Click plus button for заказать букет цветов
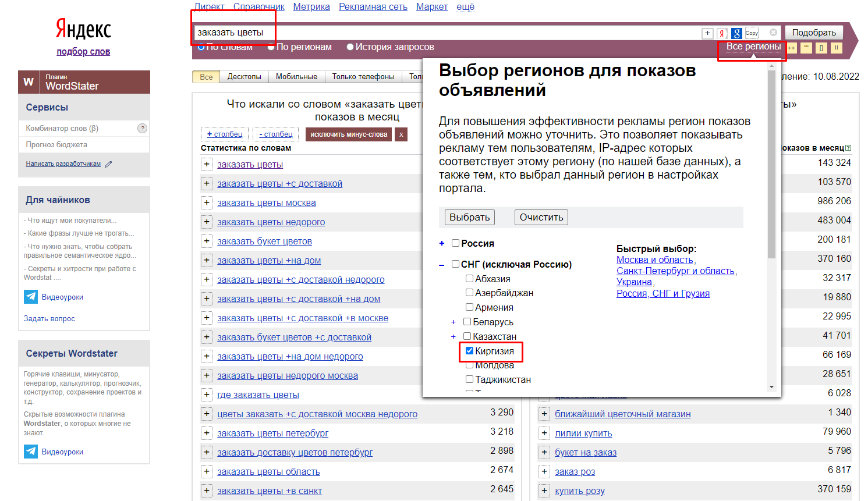The width and height of the screenshot is (868, 501). click(x=207, y=241)
